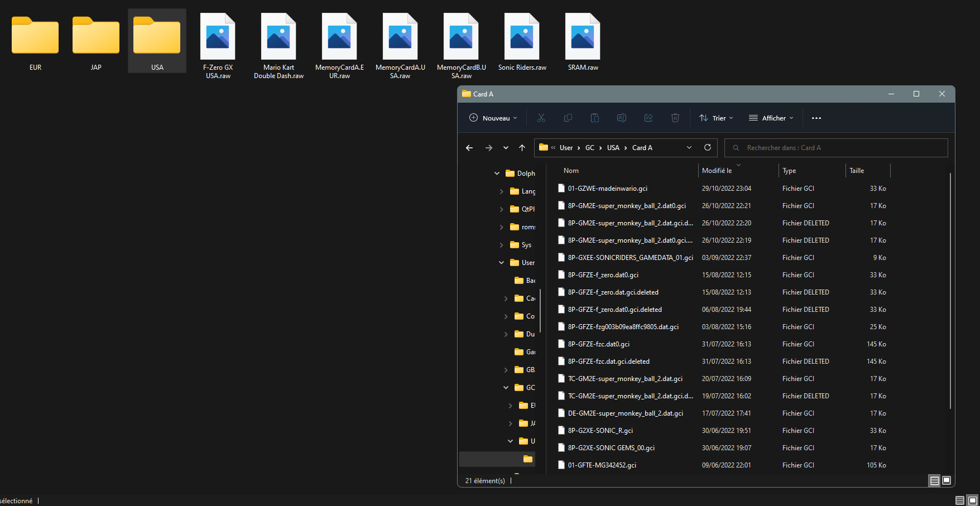Sort files by the Taille column
This screenshot has height=506, width=980.
pyautogui.click(x=868, y=171)
